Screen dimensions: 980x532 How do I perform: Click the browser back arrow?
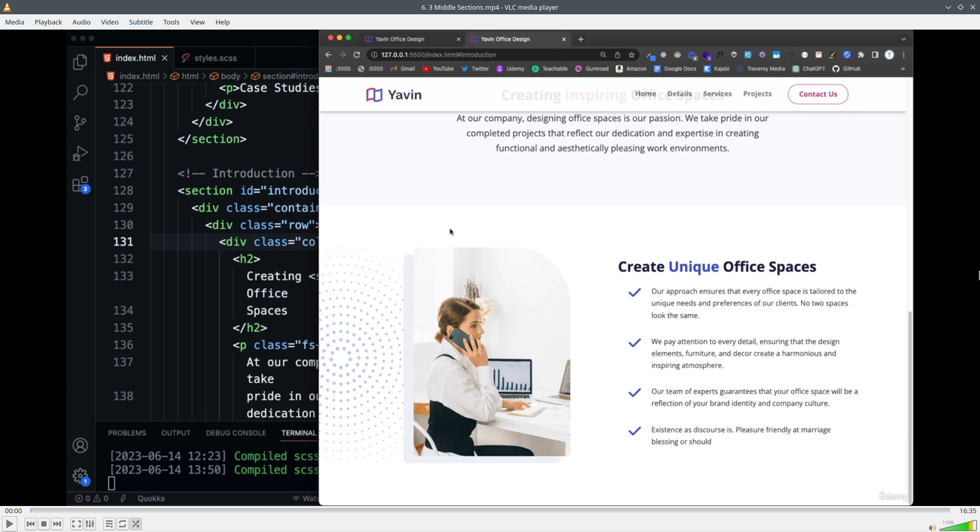pyautogui.click(x=329, y=55)
